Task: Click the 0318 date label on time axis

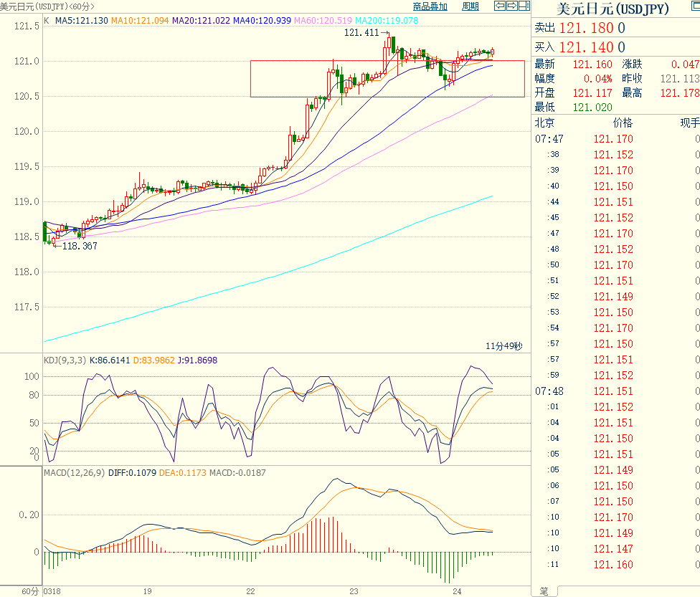Action: (x=52, y=591)
